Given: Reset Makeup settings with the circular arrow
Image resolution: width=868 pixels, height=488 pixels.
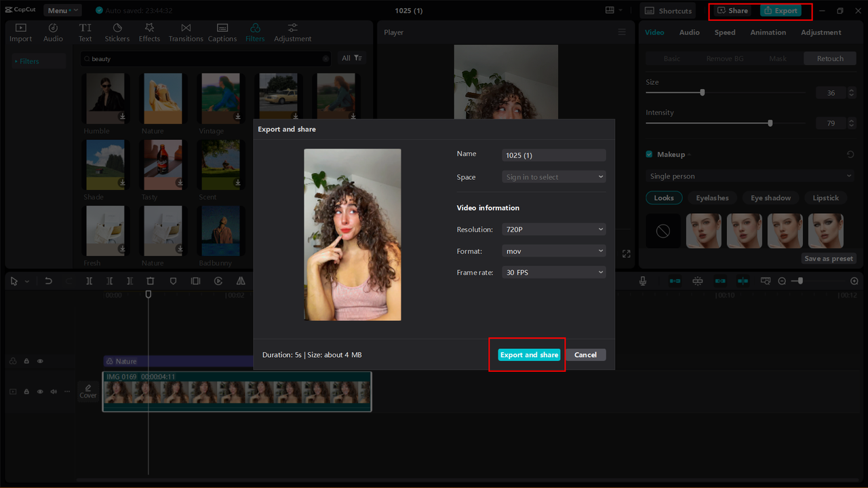Looking at the screenshot, I should pyautogui.click(x=850, y=155).
